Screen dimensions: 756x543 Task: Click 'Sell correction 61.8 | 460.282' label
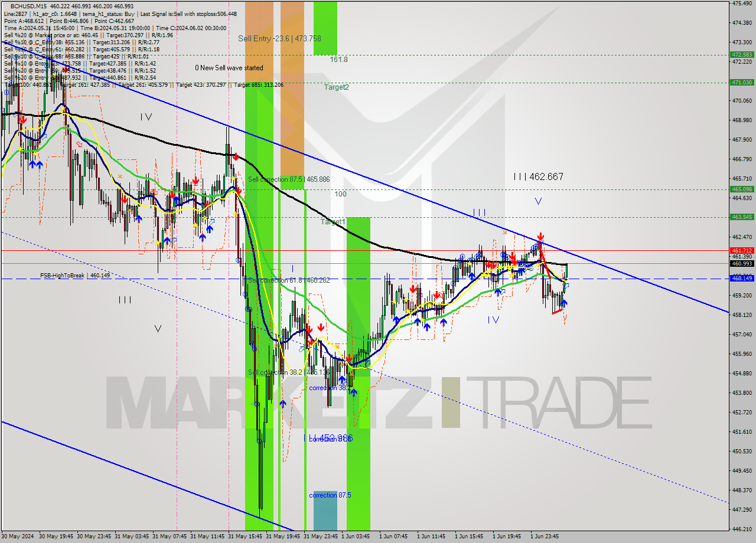click(289, 280)
